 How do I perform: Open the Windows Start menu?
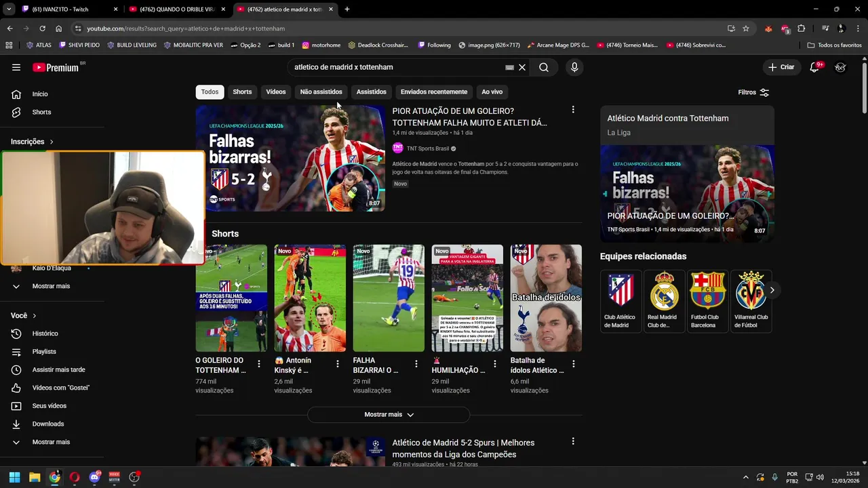[14, 477]
